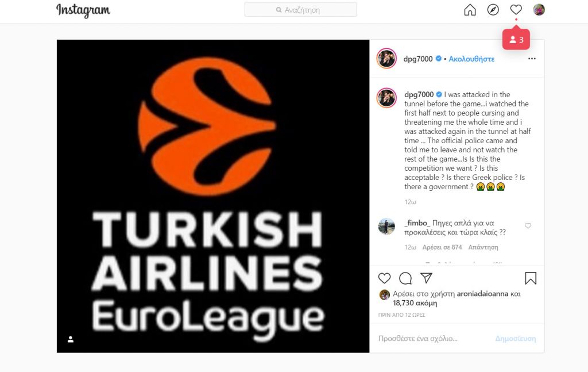Viewport: 588px width, 372px height.
Task: Save post with bookmark icon
Action: point(531,278)
